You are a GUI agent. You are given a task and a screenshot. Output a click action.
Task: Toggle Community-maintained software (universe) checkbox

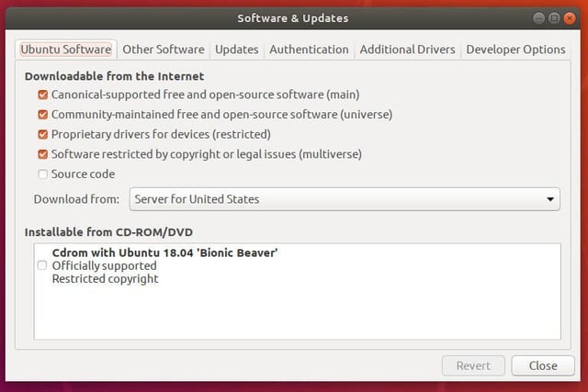coord(43,115)
